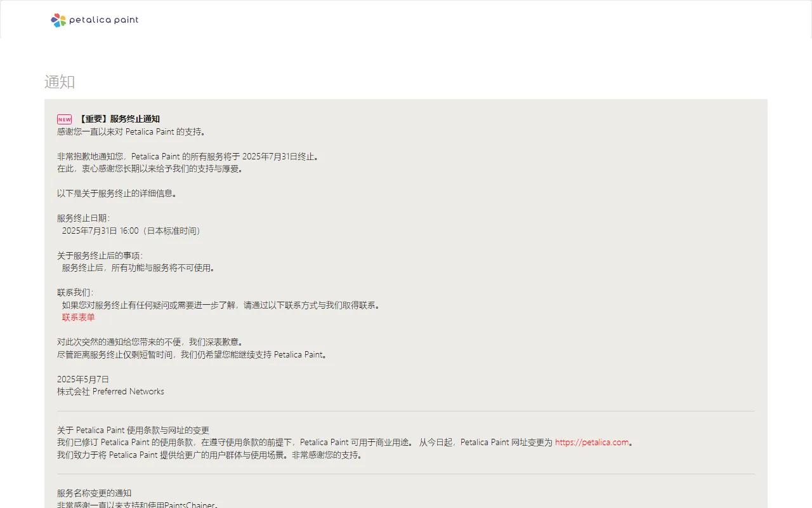
Task: Click the 使用条款与网址的变更 notice heading
Action: coord(133,431)
